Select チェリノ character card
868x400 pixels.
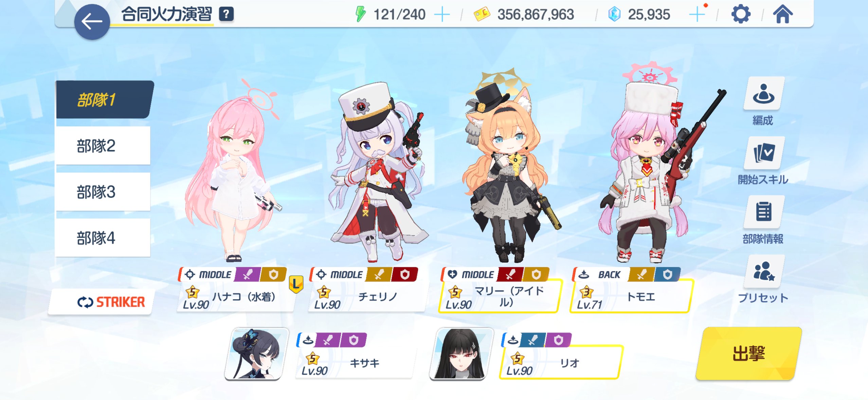click(x=367, y=289)
